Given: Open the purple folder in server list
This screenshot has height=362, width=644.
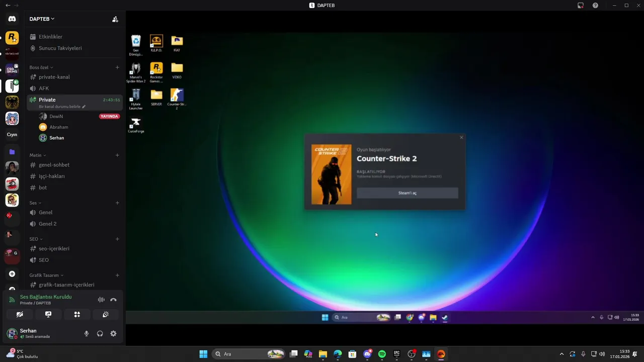Looking at the screenshot, I should coord(12,151).
